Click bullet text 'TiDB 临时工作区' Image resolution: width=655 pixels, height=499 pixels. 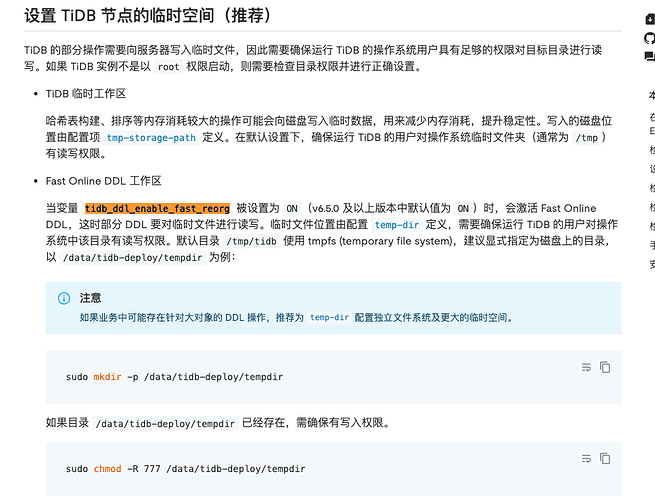86,94
